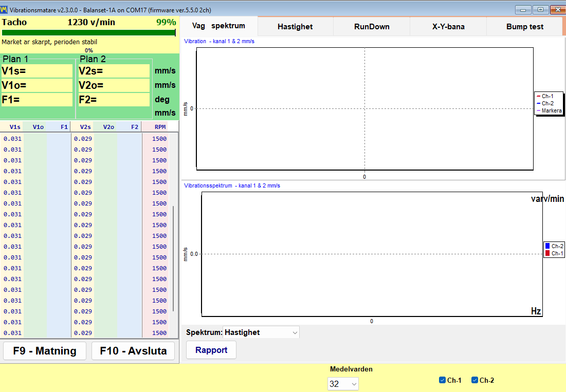Click the varv/min label in spectrum chart

[547, 199]
